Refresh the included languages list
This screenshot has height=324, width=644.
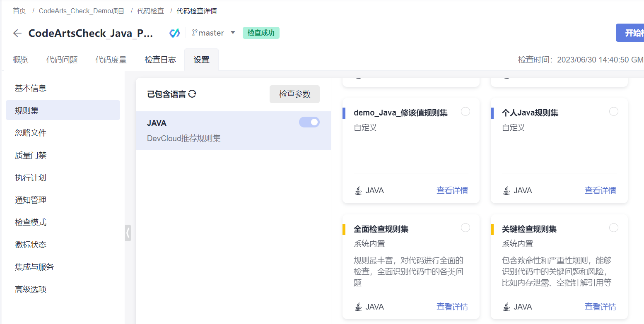[x=192, y=94]
